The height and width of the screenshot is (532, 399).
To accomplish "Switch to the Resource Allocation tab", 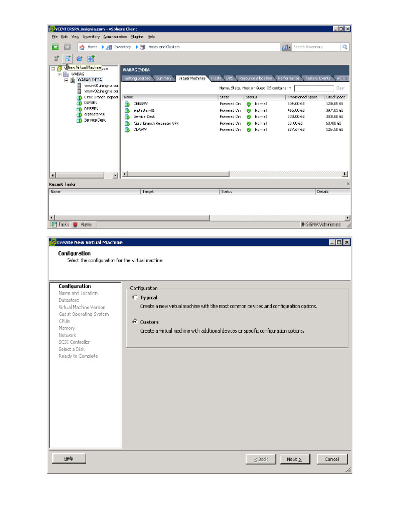I will (256, 78).
